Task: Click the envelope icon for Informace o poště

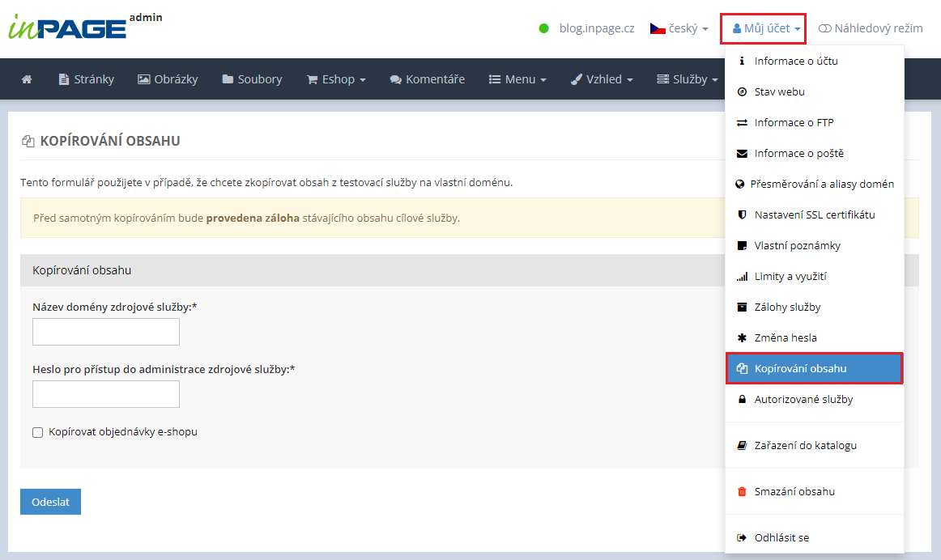Action: (x=741, y=154)
